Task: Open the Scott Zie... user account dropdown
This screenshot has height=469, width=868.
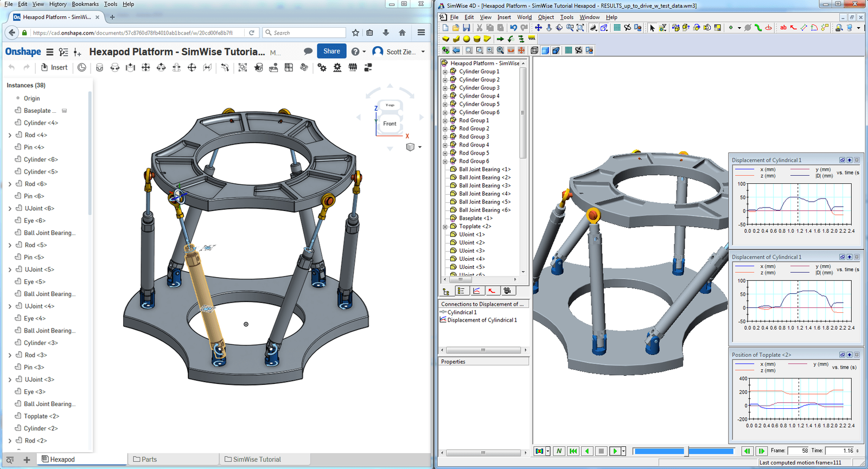Action: pyautogui.click(x=401, y=52)
